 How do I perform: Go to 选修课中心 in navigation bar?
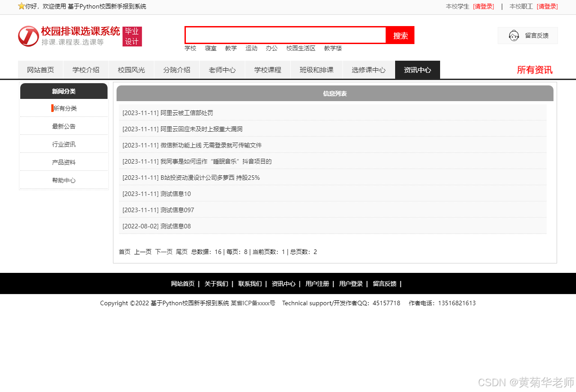point(369,70)
